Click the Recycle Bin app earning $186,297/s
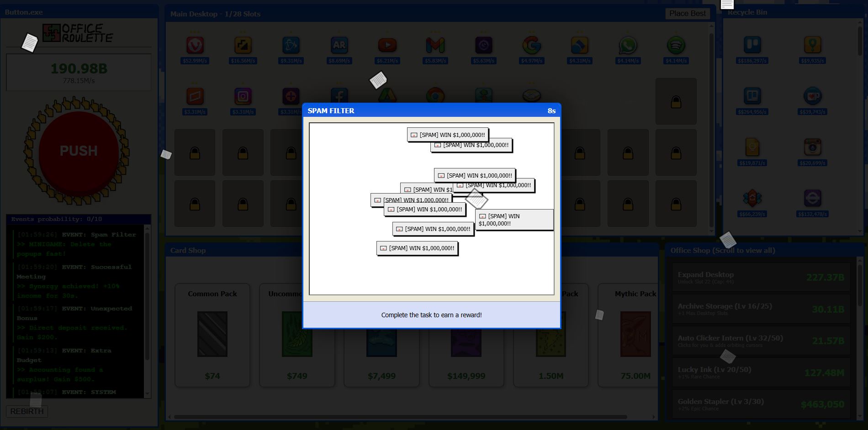This screenshot has height=430, width=868. (752, 45)
